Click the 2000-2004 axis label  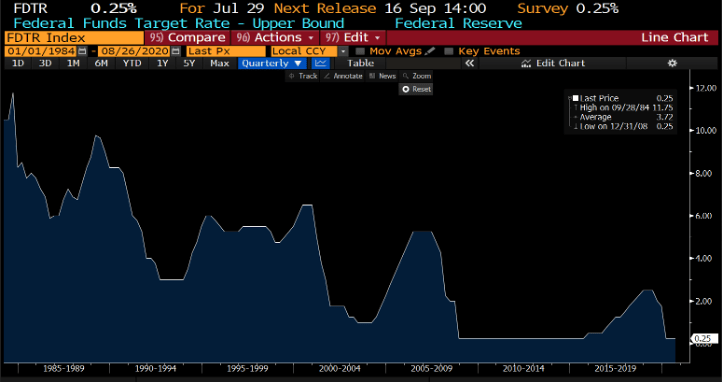tap(339, 369)
